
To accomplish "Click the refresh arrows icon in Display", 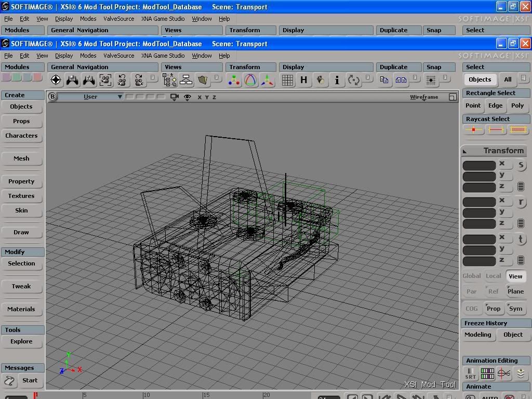I will tap(353, 80).
